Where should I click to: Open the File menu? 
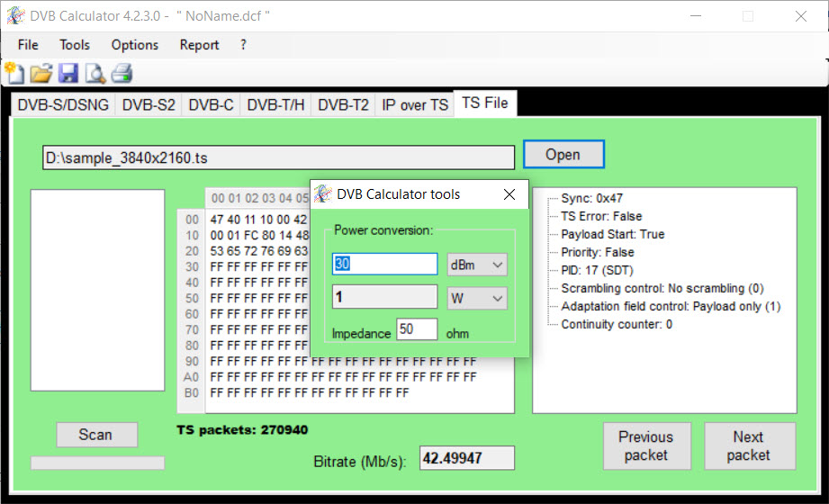pos(28,45)
